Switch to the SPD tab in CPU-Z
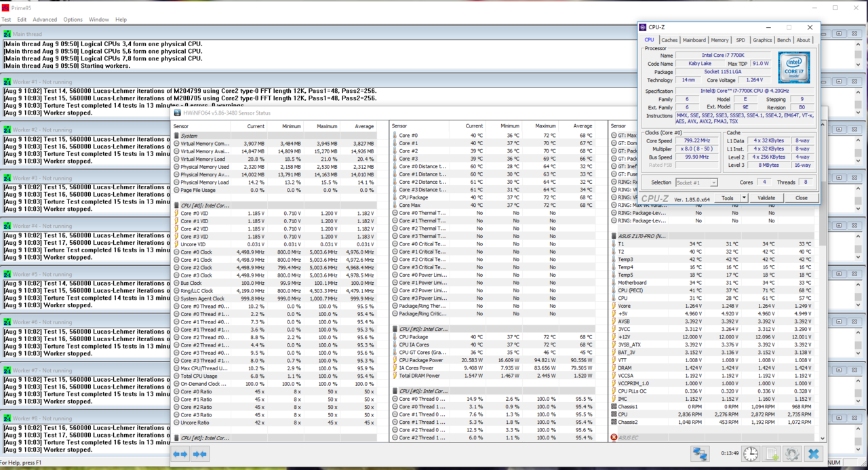The width and height of the screenshot is (868, 470). click(741, 40)
